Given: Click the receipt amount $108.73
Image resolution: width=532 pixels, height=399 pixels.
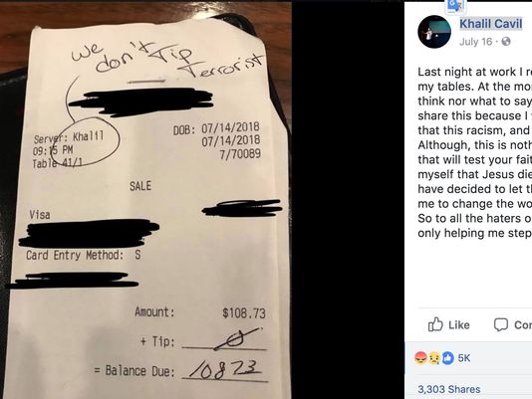Looking at the screenshot, I should 244,312.
